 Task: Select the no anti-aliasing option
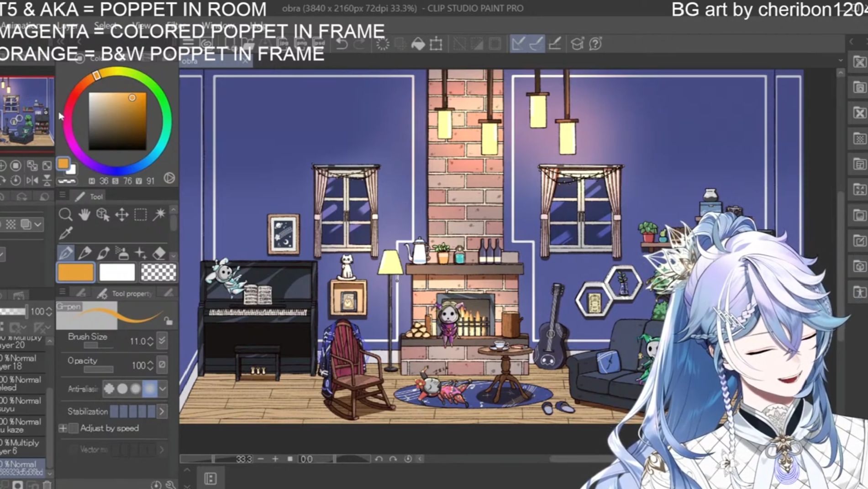click(x=109, y=389)
